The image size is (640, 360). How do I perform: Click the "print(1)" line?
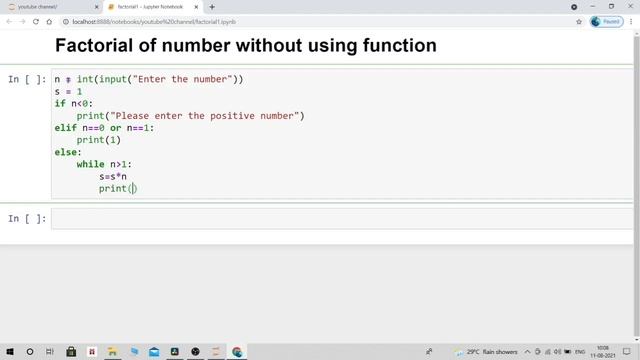tap(99, 140)
